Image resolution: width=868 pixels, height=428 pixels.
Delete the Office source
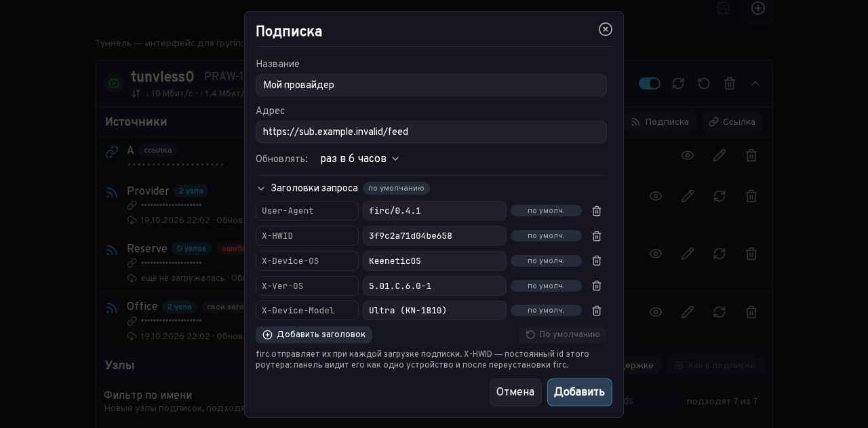point(751,312)
